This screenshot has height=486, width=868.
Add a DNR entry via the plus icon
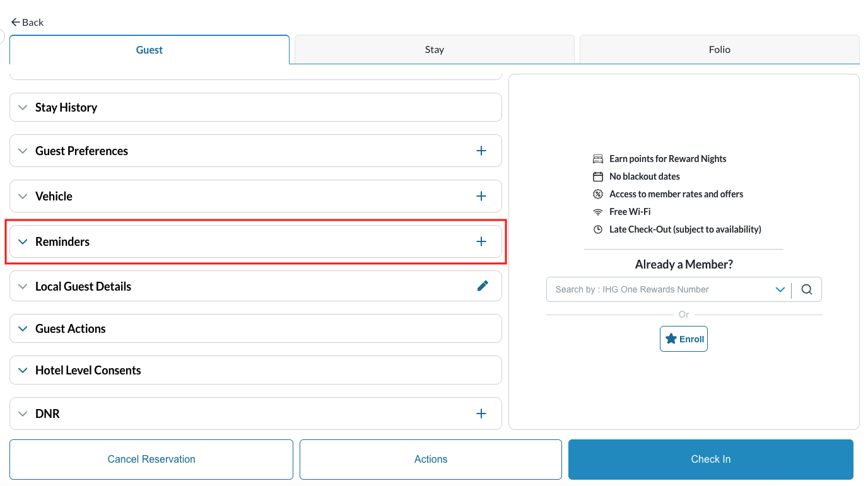[481, 414]
